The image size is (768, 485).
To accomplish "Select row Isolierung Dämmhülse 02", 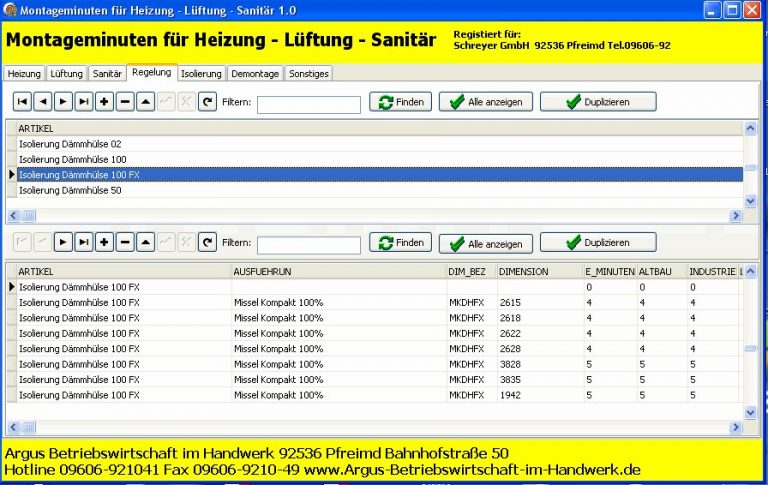I will click(x=380, y=144).
